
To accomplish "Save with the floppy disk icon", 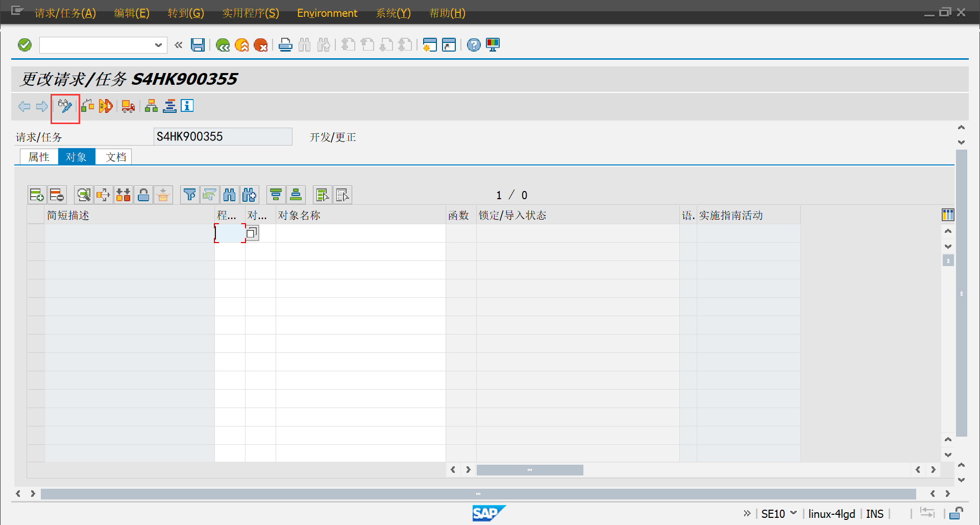I will click(x=198, y=45).
